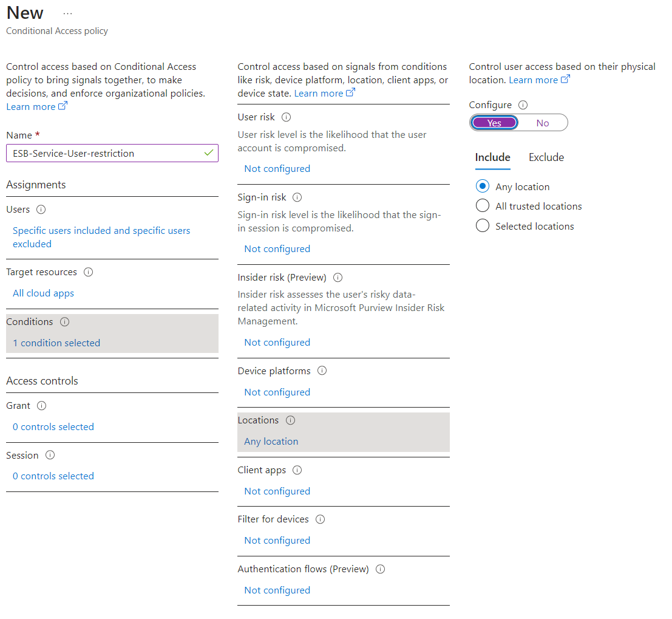
Task: Click the policy Name input field
Action: click(112, 153)
